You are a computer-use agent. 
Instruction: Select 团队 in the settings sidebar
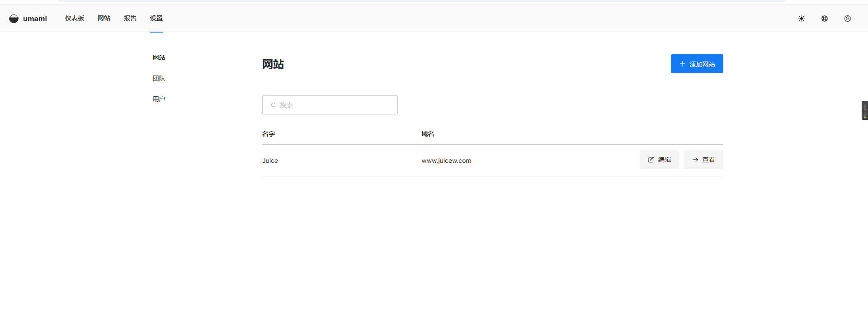click(x=159, y=78)
